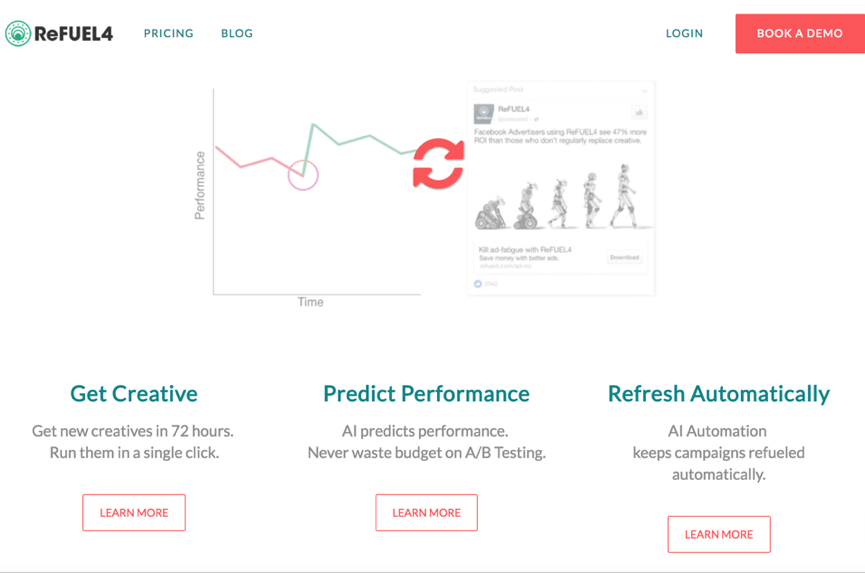Go to the Blog page
The image size is (865, 573).
(x=237, y=33)
